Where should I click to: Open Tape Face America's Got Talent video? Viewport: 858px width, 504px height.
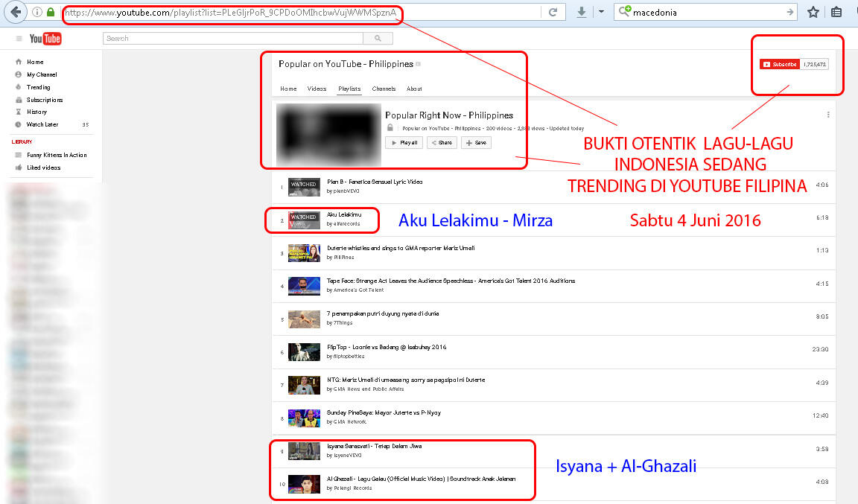451,281
